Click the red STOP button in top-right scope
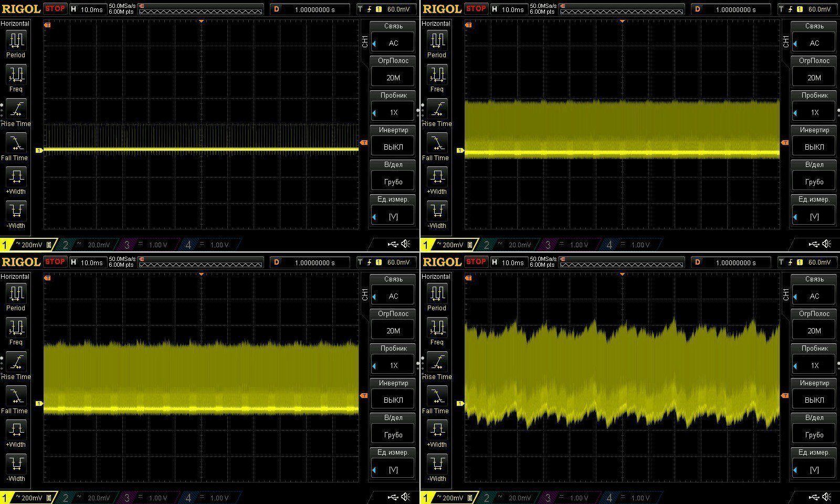 tap(476, 9)
